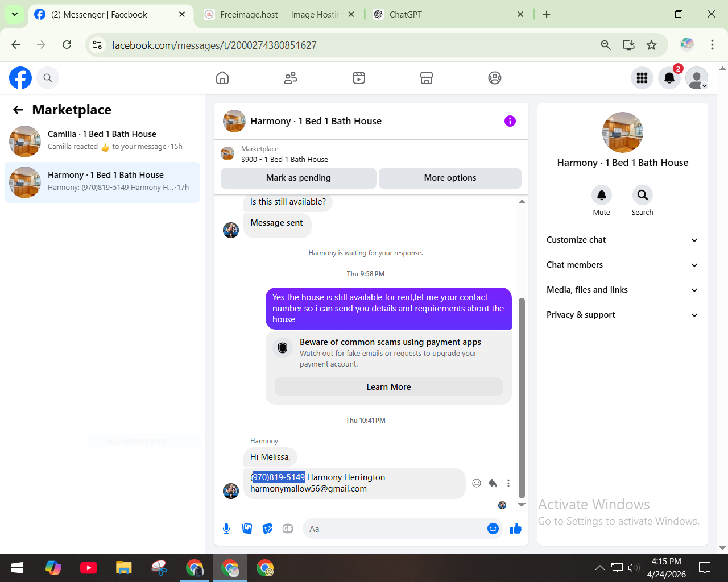This screenshot has height=582, width=728.
Task: Show hidden system tray icons
Action: click(600, 568)
